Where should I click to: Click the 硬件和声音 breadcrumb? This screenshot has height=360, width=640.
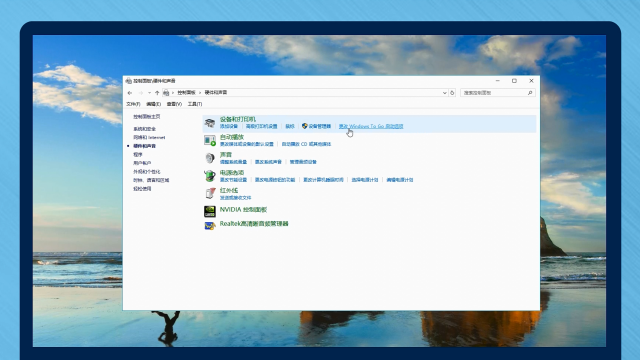216,93
